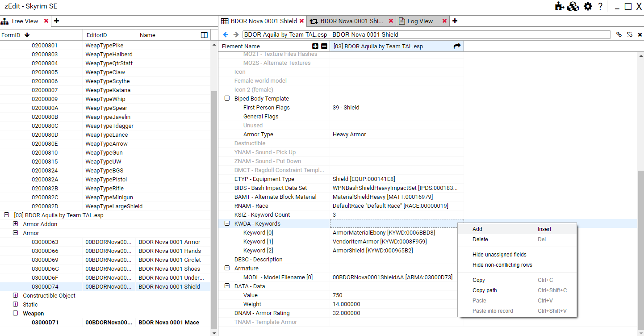Click VendorItemArmor keyword value

point(380,241)
